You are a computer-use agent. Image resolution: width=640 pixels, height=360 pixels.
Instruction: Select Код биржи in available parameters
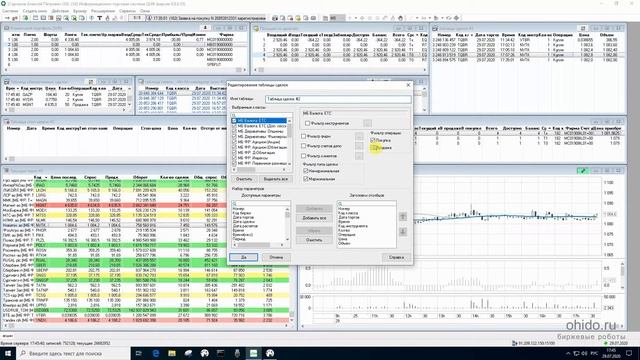242,213
